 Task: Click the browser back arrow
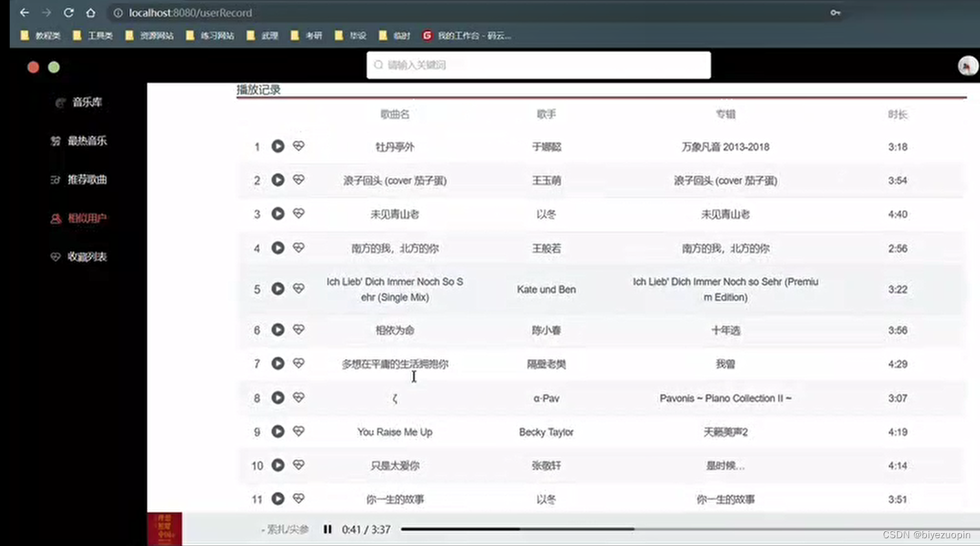pos(25,12)
